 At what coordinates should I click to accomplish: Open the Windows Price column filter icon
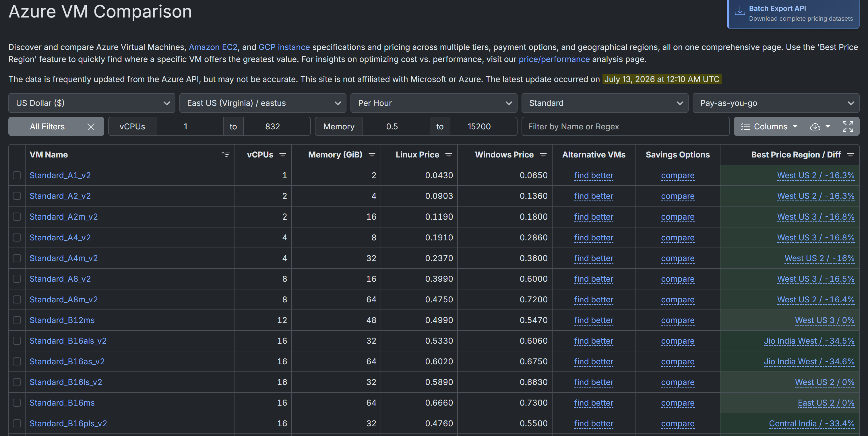543,155
